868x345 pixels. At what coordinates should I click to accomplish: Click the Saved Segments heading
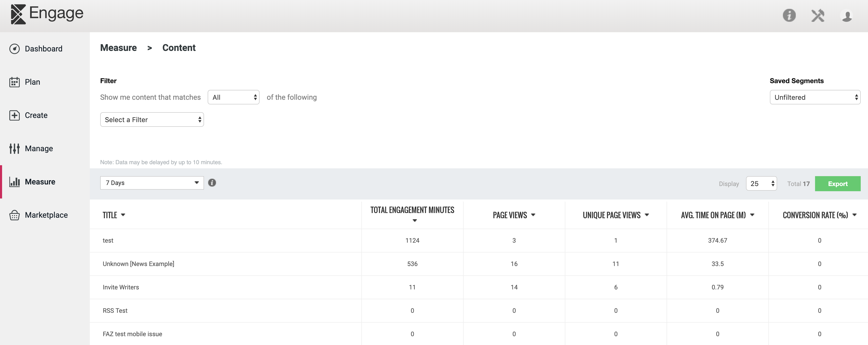pyautogui.click(x=797, y=81)
